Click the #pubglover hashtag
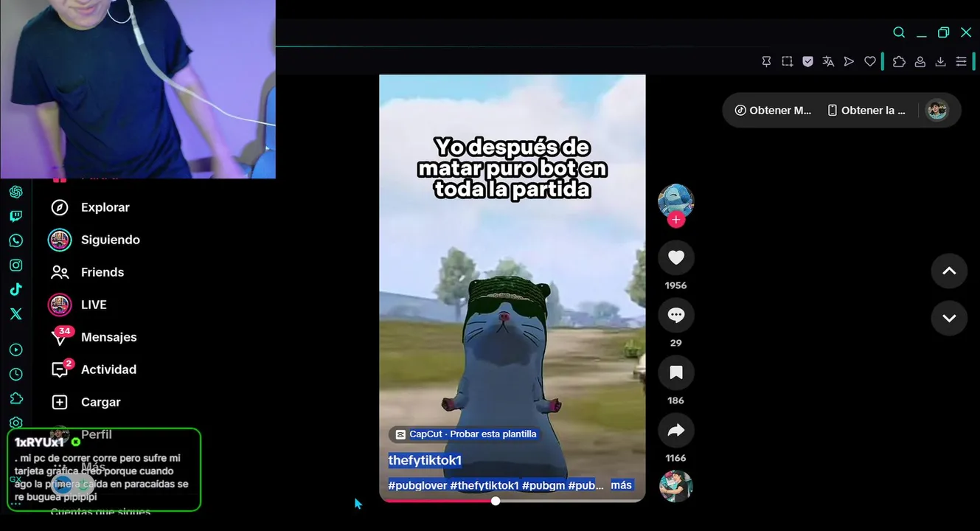 click(x=417, y=485)
